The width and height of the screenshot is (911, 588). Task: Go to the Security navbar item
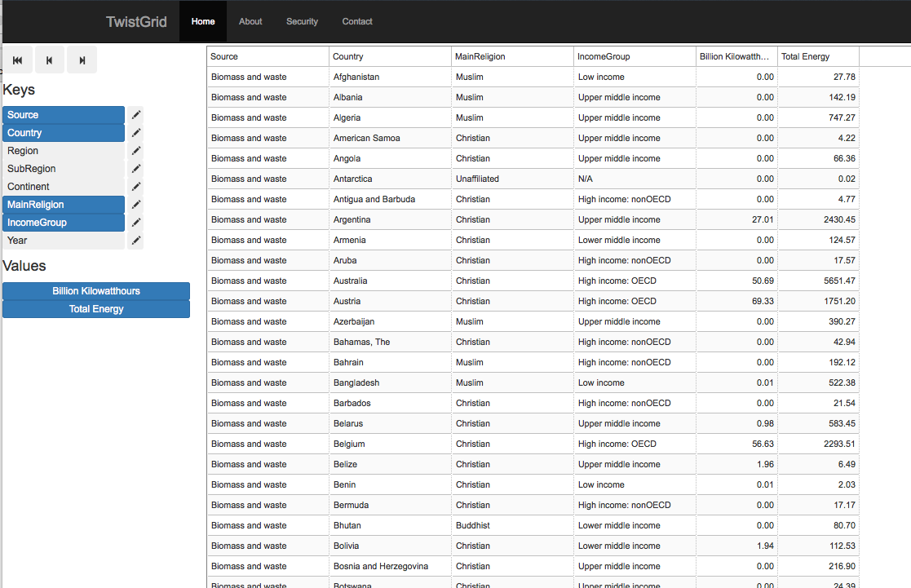302,21
